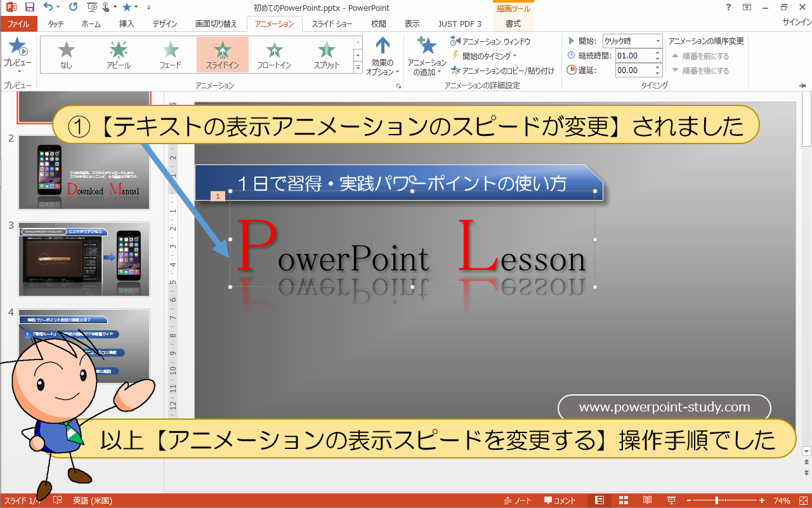Open animation group dialog launcher

point(399,85)
